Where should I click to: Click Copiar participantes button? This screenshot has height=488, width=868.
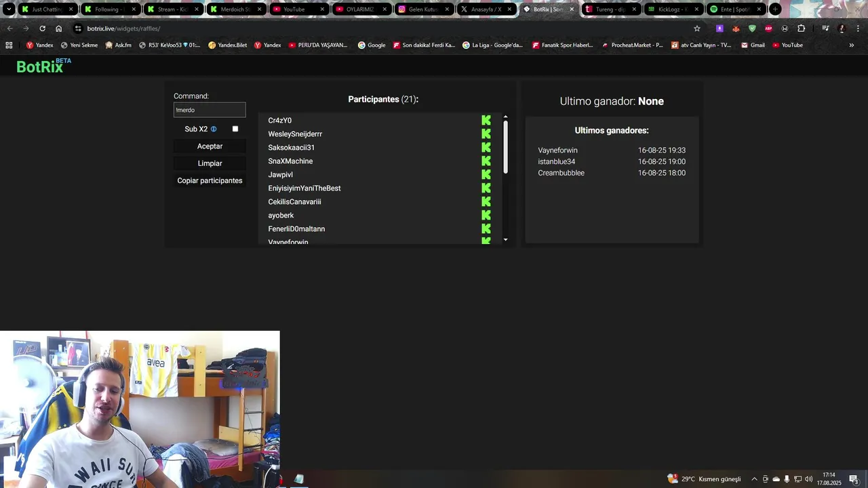point(210,181)
